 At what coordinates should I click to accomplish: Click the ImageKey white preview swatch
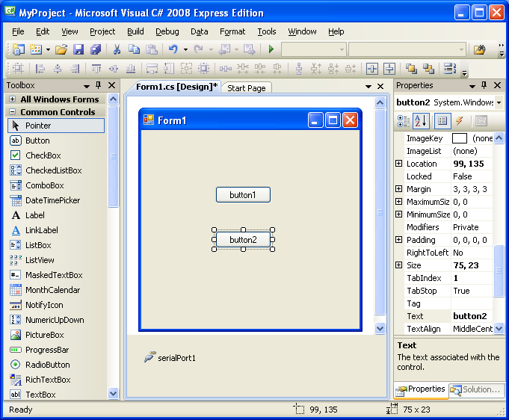(460, 138)
